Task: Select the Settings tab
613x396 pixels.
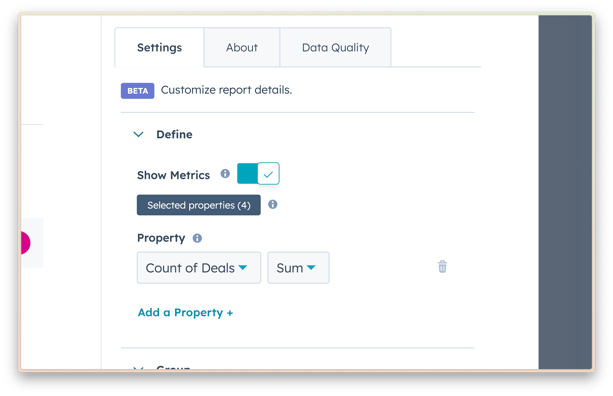Action: [x=159, y=47]
